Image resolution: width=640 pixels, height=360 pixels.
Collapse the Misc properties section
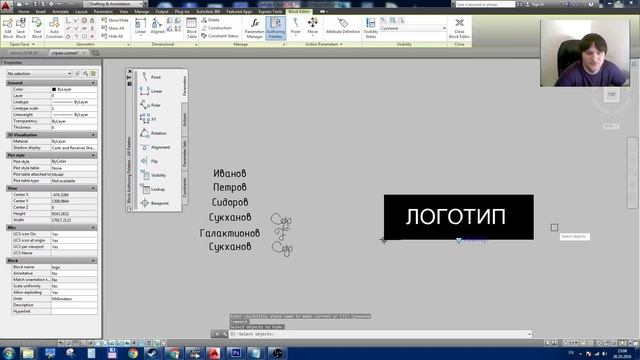tap(93, 227)
